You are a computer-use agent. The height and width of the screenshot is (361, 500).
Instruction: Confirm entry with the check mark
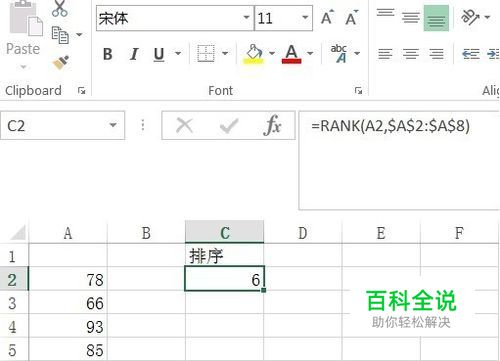229,126
